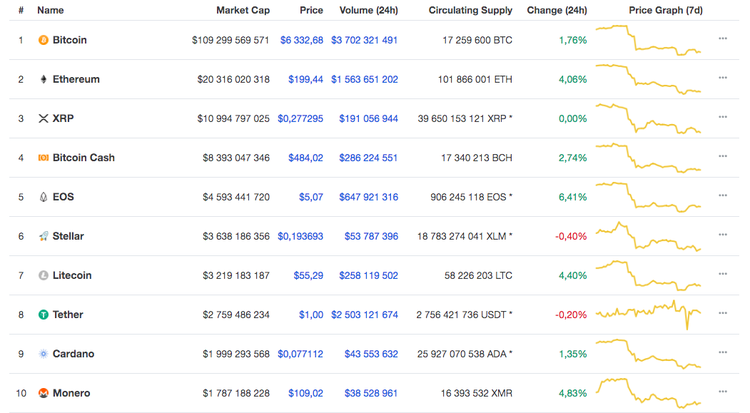Open the more options menu for Stellar

[x=723, y=234]
